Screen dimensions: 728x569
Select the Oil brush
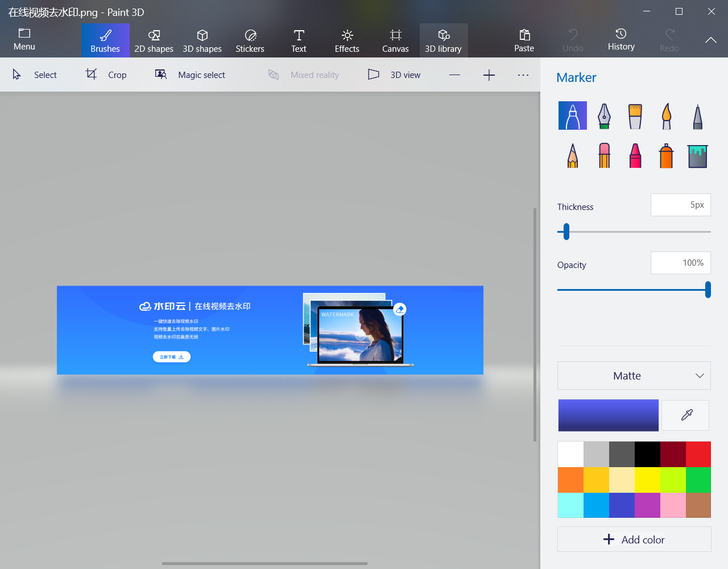pyautogui.click(x=635, y=116)
